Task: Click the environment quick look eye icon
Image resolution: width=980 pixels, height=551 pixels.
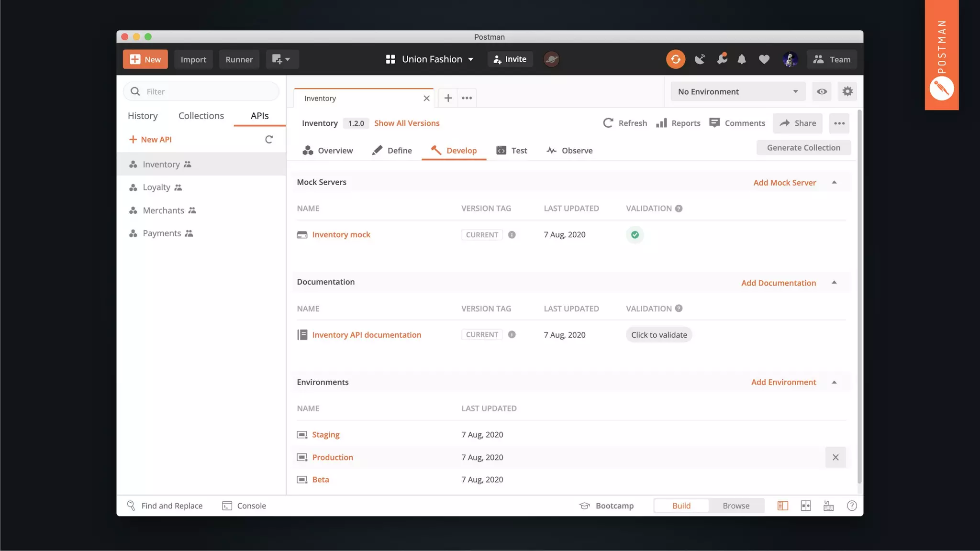Action: click(822, 91)
